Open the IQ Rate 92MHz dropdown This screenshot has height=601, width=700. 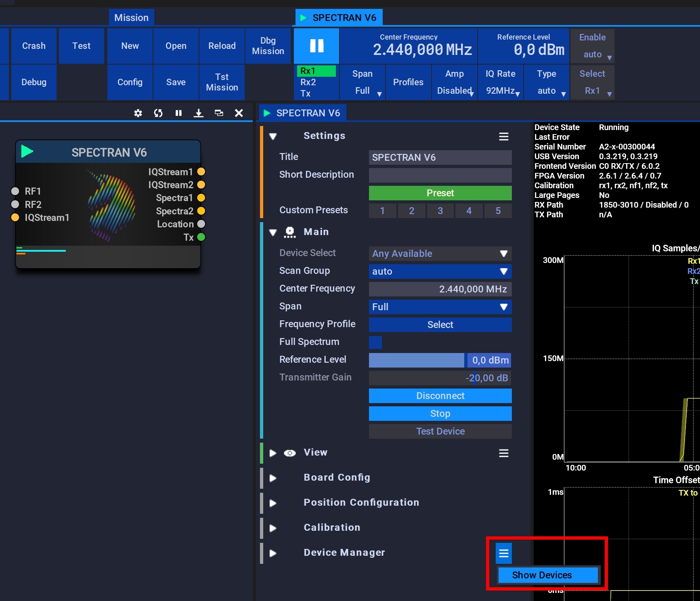[501, 82]
